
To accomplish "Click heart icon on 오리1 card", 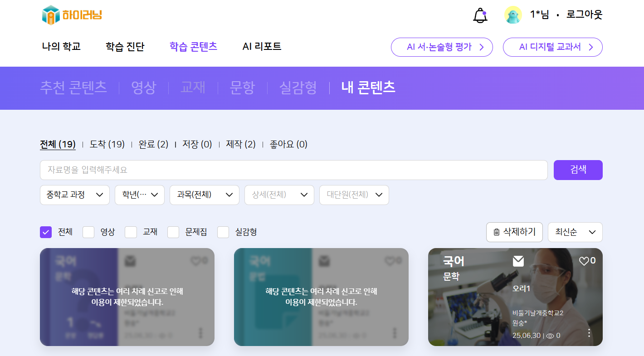I will pyautogui.click(x=584, y=261).
